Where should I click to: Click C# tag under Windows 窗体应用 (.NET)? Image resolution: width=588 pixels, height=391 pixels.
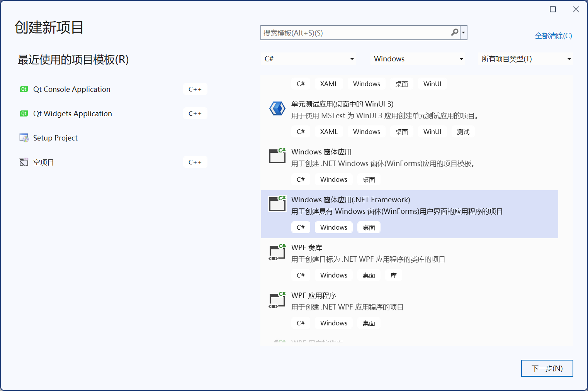click(301, 179)
